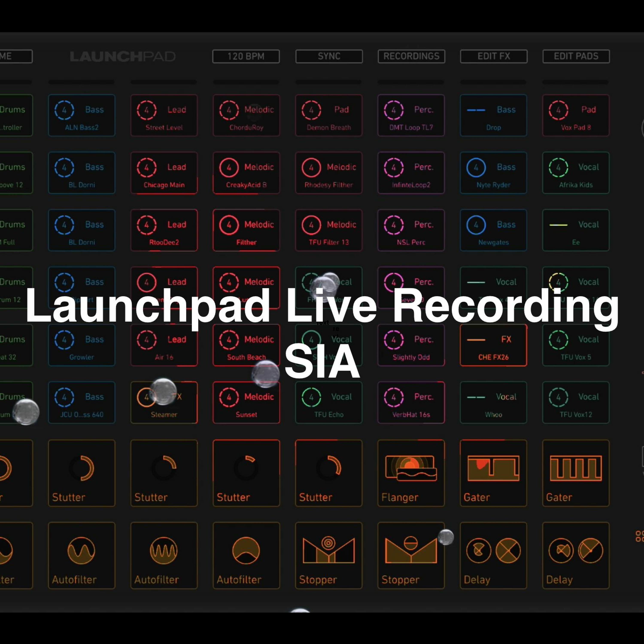Activate the Gater pad with single-pulse icon
Screen dimensions: 644x644
click(x=493, y=473)
